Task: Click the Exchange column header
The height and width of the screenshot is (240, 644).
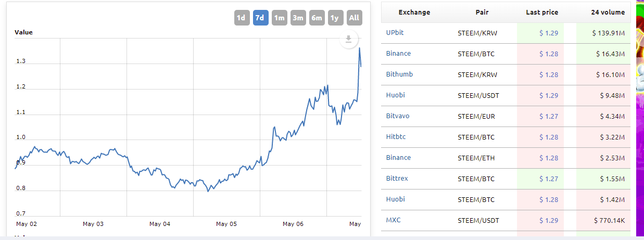Action: pos(414,12)
